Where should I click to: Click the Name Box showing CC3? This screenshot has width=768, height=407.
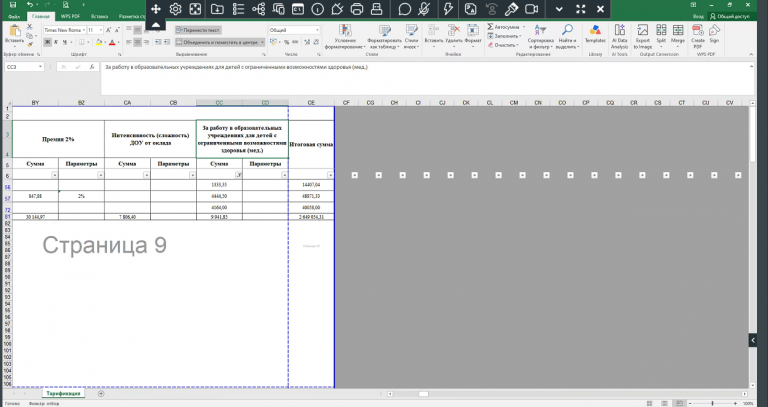pos(24,67)
